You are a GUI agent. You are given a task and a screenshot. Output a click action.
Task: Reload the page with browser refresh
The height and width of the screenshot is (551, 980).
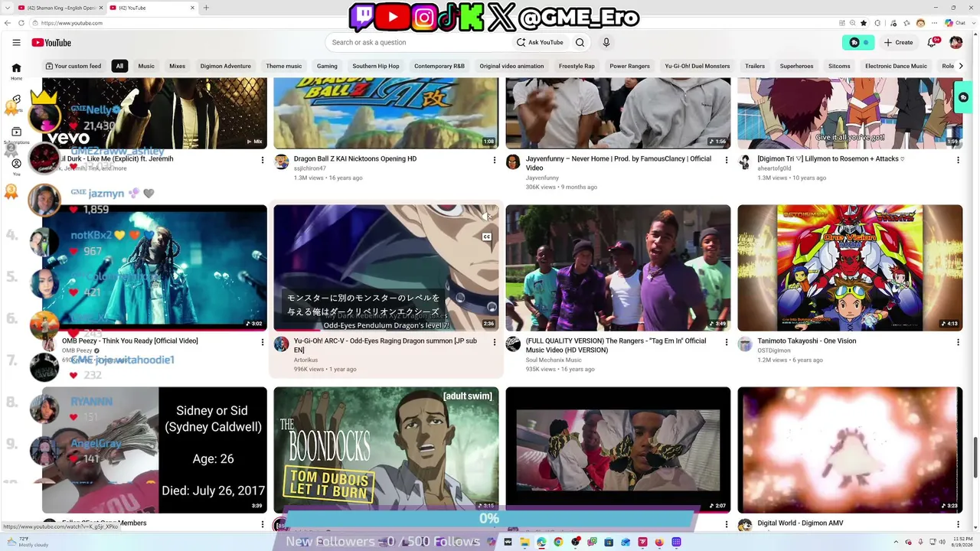21,23
